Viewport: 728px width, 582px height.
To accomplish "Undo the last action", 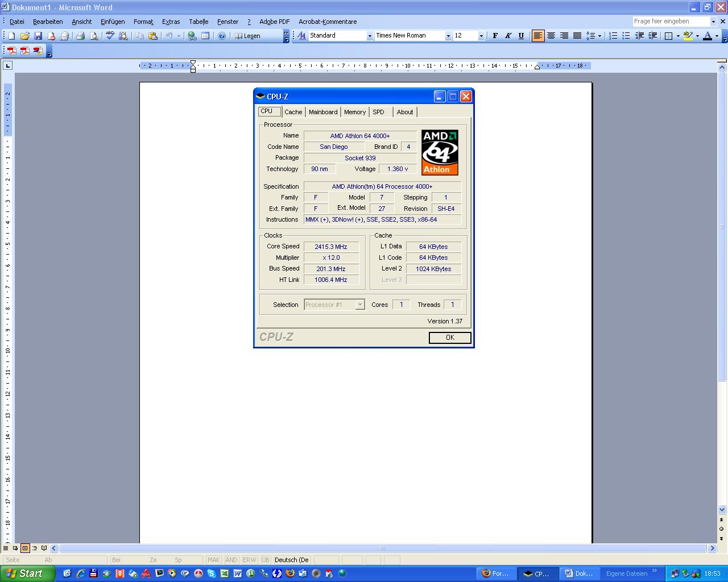I will pyautogui.click(x=169, y=36).
